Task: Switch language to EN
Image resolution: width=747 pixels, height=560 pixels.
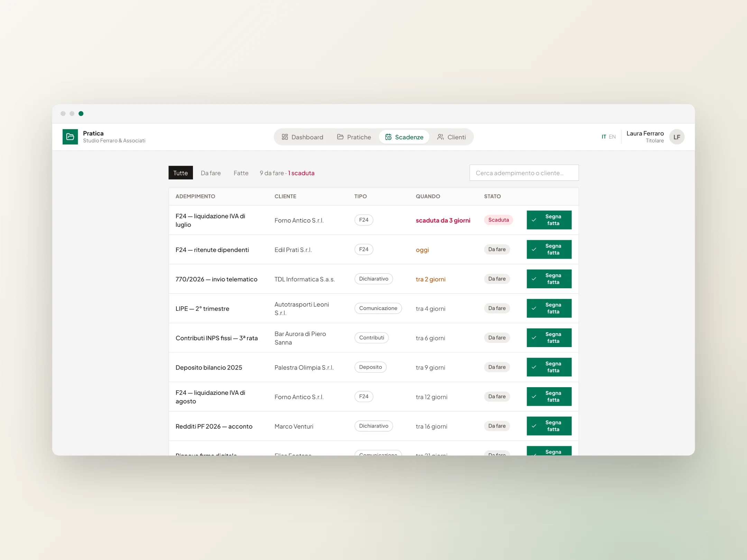Action: click(x=612, y=137)
